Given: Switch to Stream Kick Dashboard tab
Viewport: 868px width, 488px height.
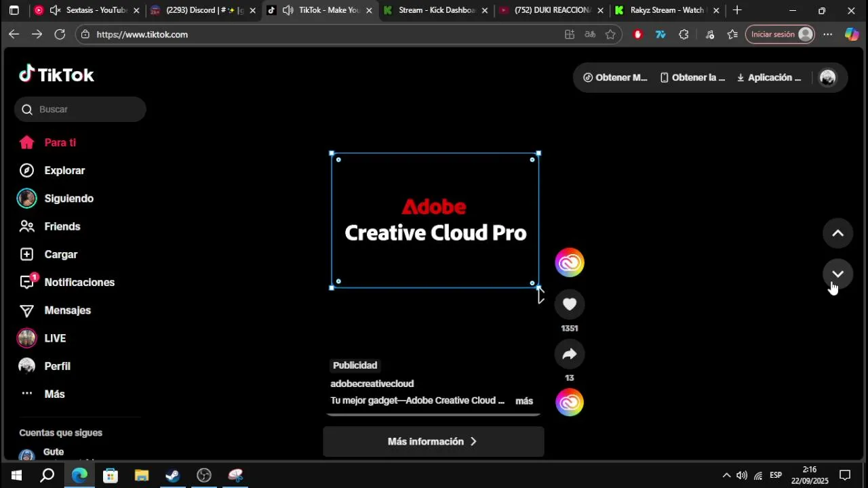Looking at the screenshot, I should (436, 10).
